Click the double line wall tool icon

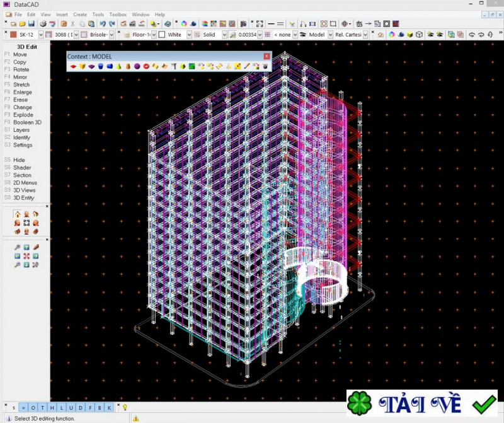tap(280, 24)
